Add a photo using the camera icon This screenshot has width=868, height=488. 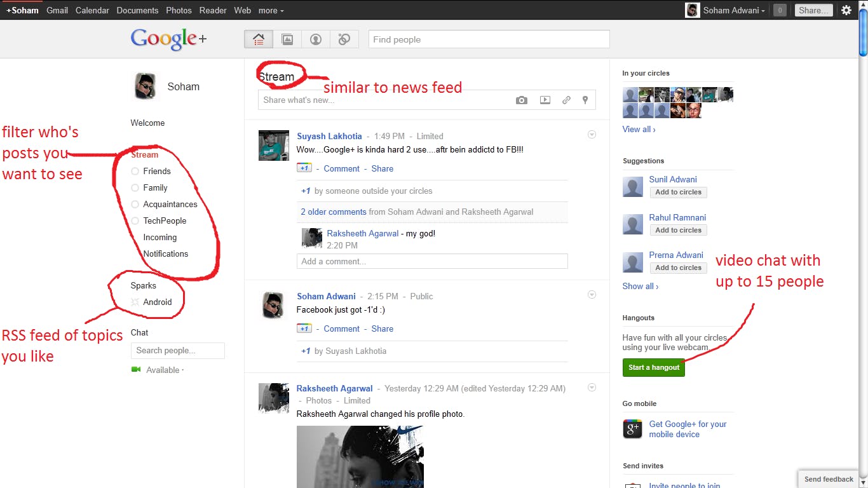[x=522, y=100]
